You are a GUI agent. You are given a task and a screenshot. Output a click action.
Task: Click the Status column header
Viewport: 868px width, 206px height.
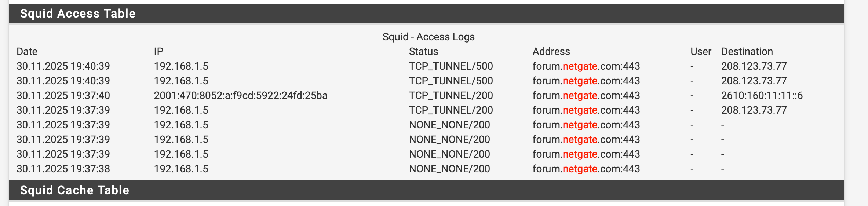[x=423, y=51]
